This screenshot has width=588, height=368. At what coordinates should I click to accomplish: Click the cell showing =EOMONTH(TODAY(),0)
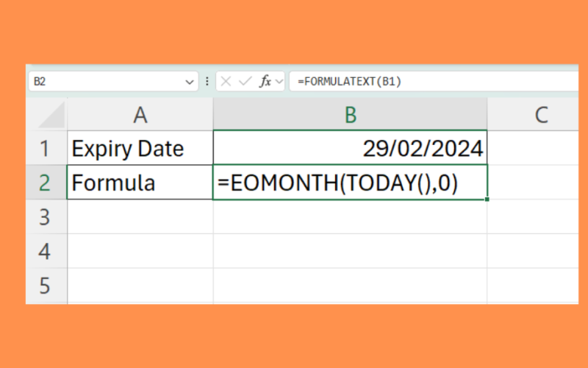[350, 183]
